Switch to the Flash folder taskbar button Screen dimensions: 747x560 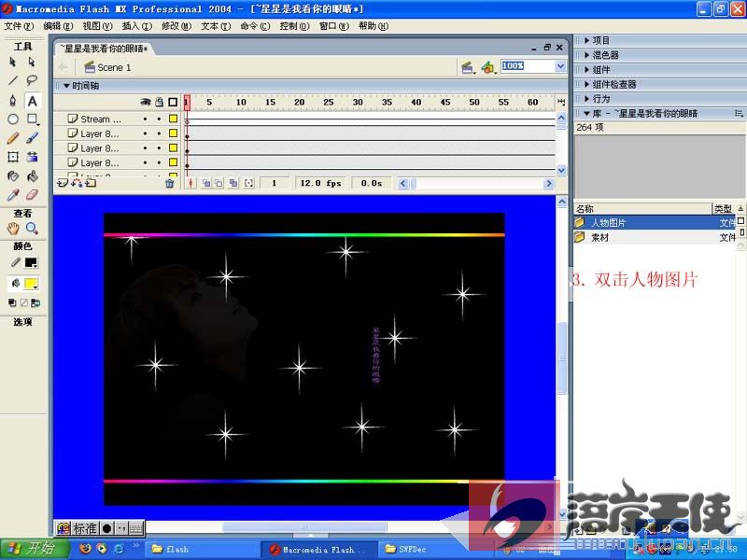(x=202, y=549)
